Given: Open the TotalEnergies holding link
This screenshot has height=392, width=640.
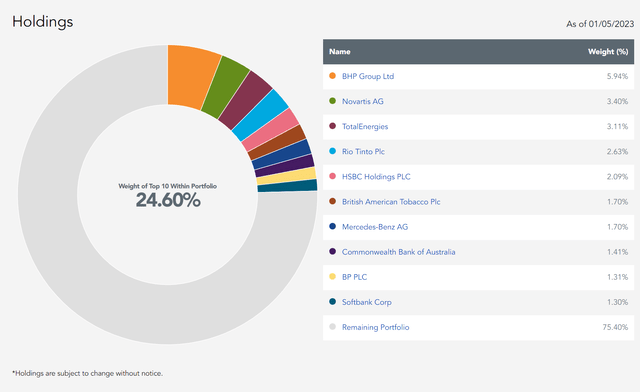Looking at the screenshot, I should [365, 127].
